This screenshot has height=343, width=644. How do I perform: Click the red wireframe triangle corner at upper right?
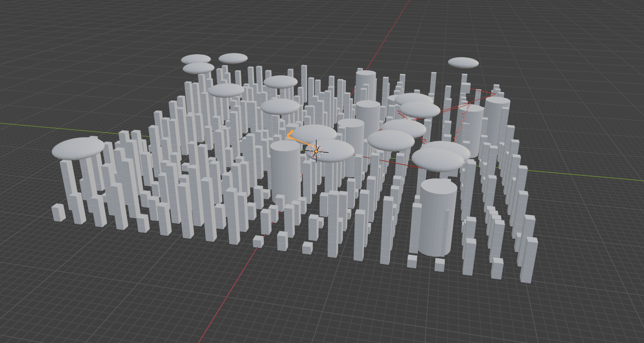pos(495,93)
